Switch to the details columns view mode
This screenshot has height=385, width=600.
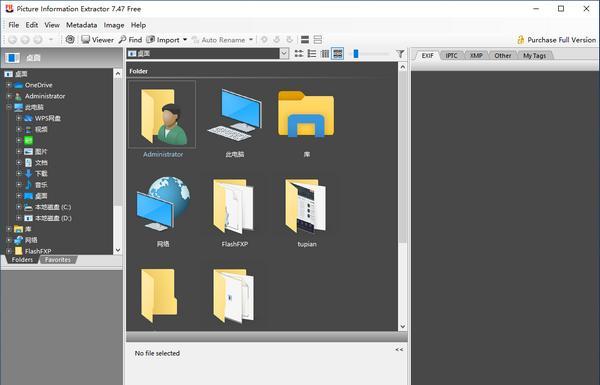[324, 54]
